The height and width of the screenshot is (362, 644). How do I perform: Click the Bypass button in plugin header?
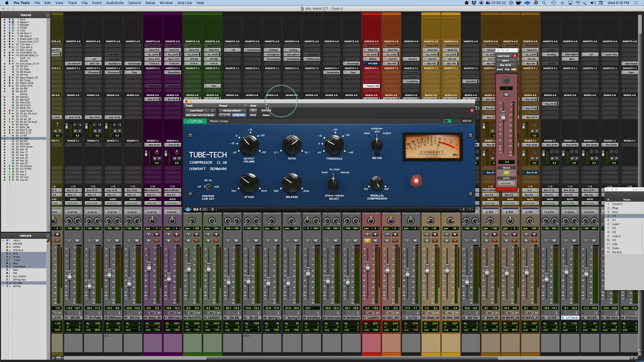click(266, 111)
